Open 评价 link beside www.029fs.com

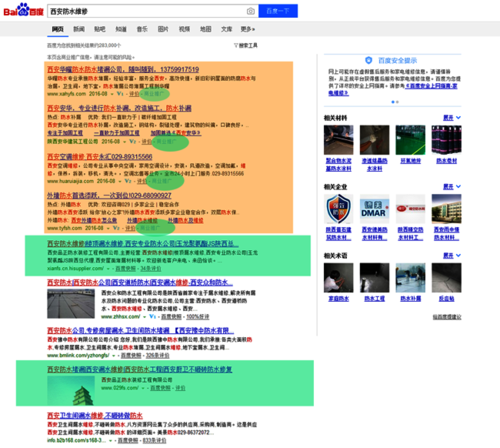coord(180,388)
